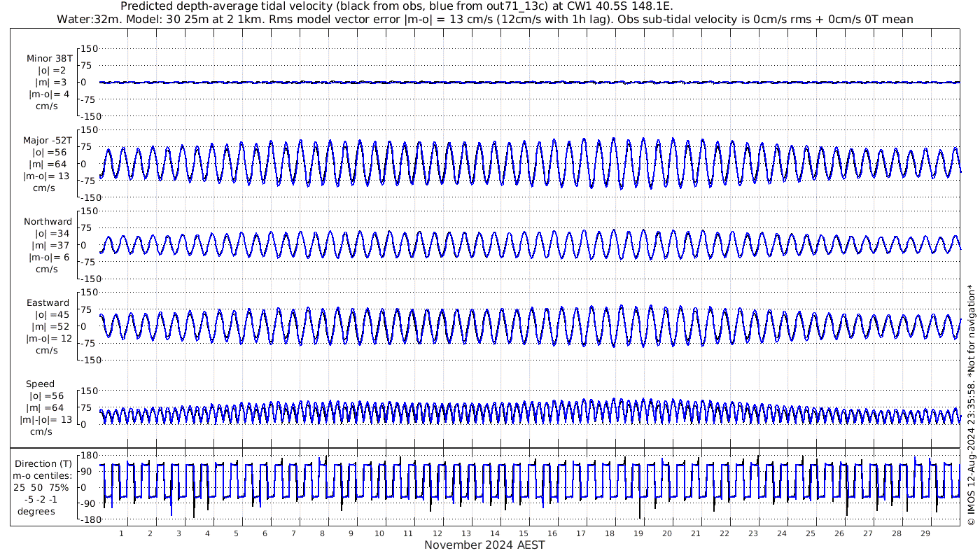The width and height of the screenshot is (980, 560).
Task: Click '|m| =3' in the Minor panel
Action: pos(51,83)
